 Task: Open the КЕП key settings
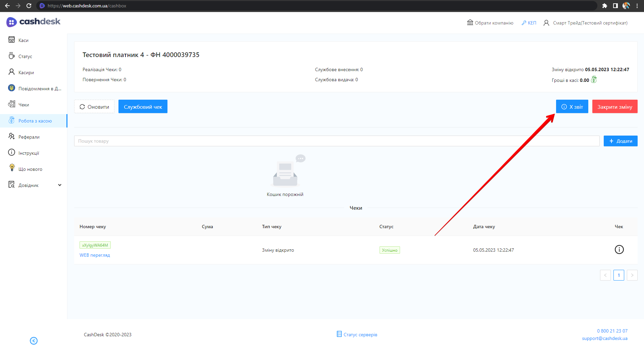529,23
